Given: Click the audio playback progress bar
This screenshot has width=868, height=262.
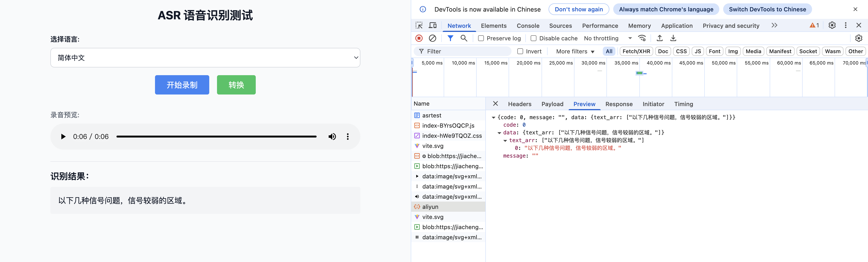Looking at the screenshot, I should pos(216,137).
